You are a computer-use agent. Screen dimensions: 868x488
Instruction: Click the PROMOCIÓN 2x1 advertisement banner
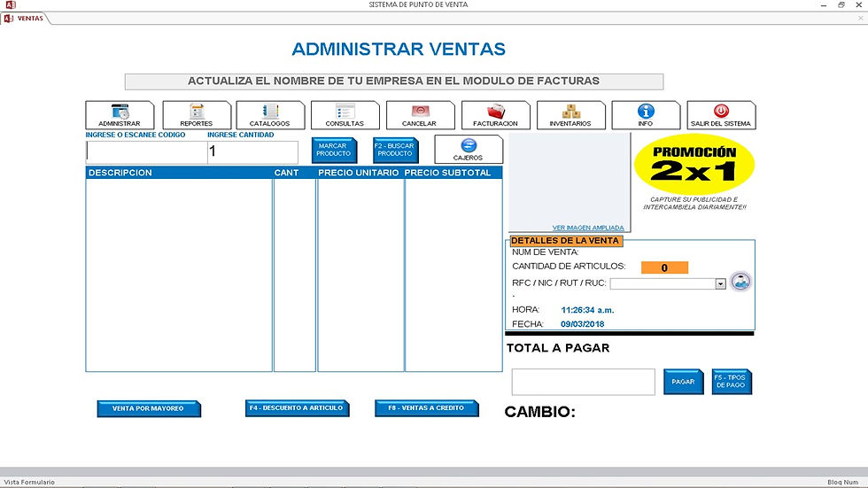(x=694, y=165)
